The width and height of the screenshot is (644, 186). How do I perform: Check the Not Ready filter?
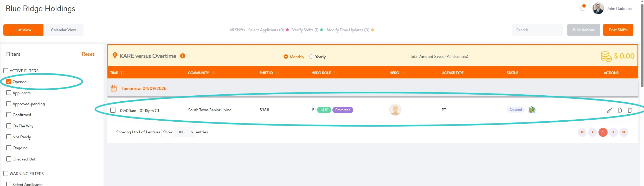9,137
